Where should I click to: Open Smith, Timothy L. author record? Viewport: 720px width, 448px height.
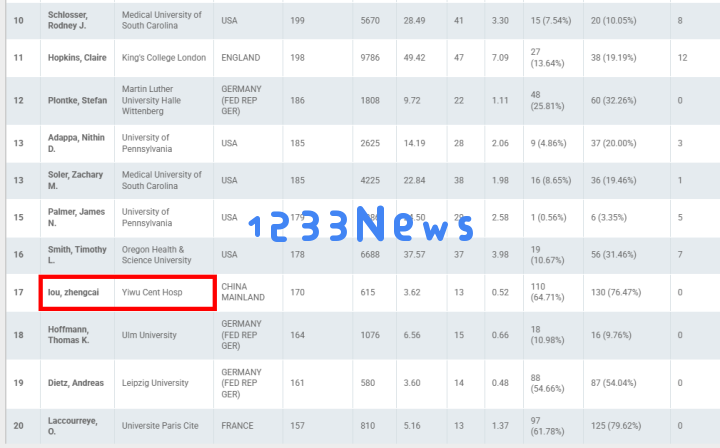click(x=76, y=255)
